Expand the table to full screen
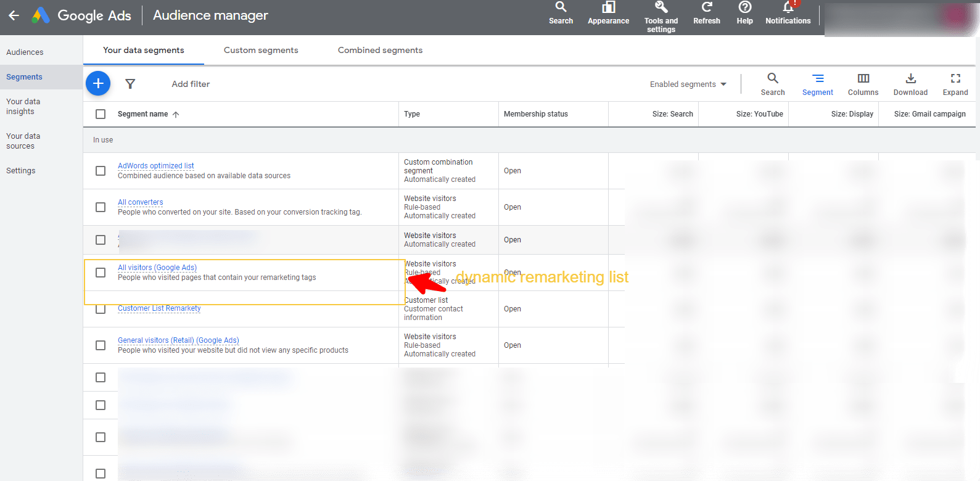The width and height of the screenshot is (980, 481). click(955, 84)
